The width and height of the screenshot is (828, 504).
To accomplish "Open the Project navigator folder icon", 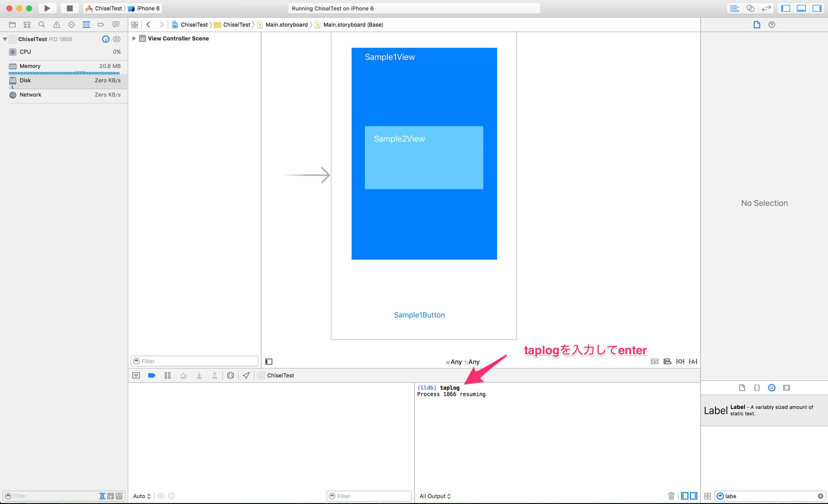I will pyautogui.click(x=12, y=25).
